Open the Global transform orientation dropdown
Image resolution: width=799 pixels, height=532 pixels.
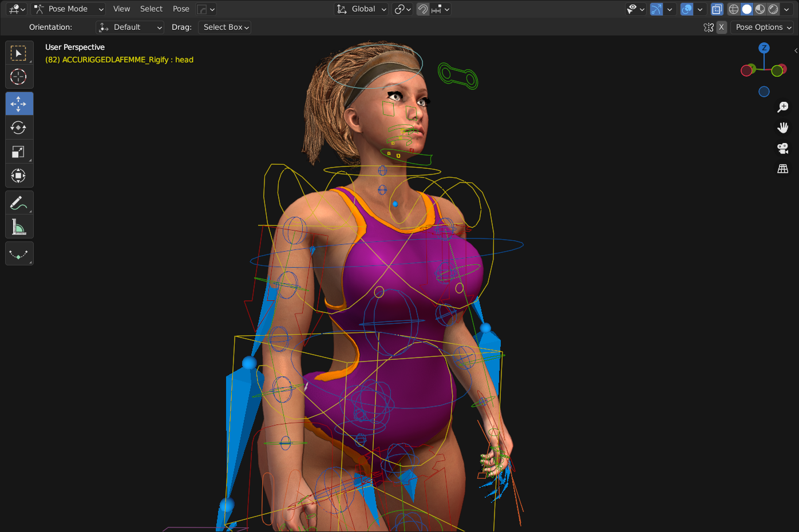point(362,9)
